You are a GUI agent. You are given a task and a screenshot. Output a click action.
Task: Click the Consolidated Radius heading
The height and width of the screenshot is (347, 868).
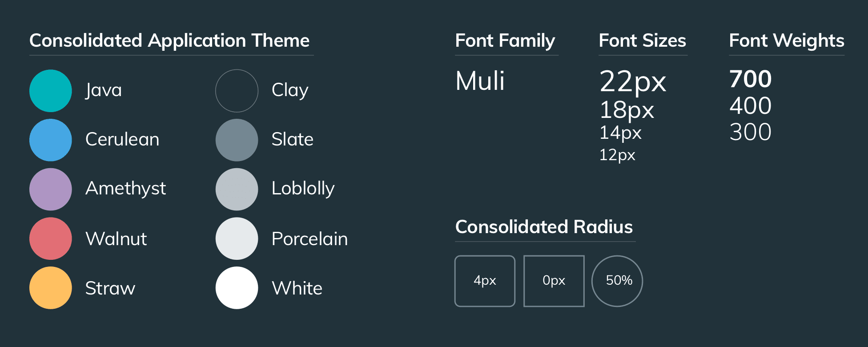click(x=544, y=227)
